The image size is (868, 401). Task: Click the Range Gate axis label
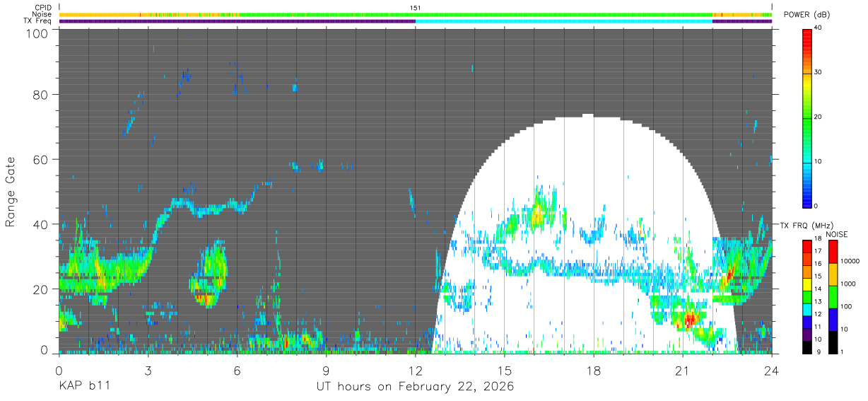(11, 192)
